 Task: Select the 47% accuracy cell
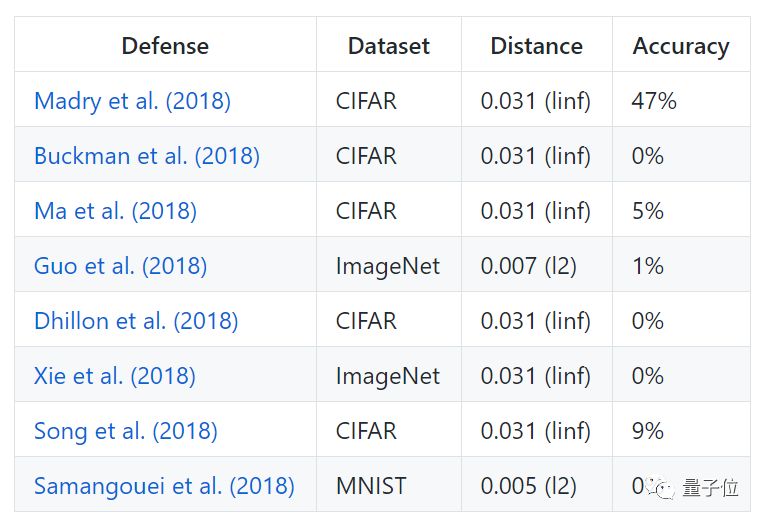(654, 101)
